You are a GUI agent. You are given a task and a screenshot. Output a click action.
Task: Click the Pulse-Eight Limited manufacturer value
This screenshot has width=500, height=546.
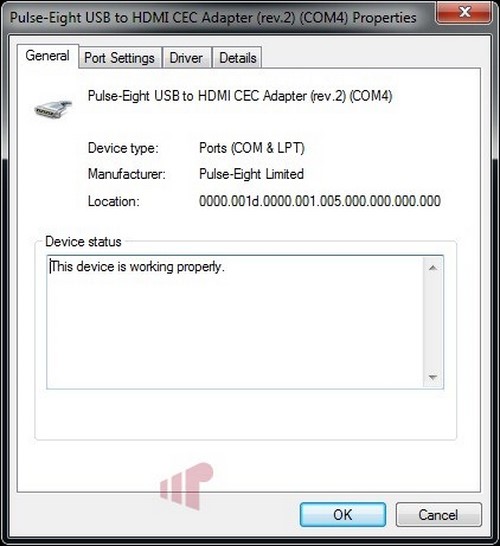251,174
